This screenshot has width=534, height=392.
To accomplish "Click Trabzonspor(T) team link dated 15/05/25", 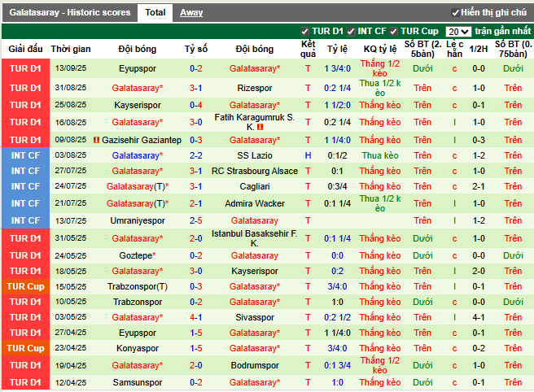I will [138, 286].
